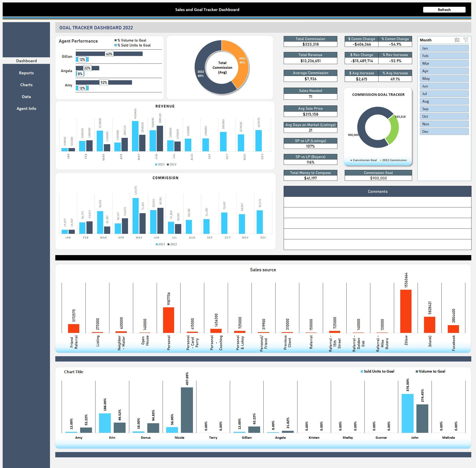Viewport: 476px width, 468px height.
Task: Select Dec in the Month slicer
Action: click(444, 131)
